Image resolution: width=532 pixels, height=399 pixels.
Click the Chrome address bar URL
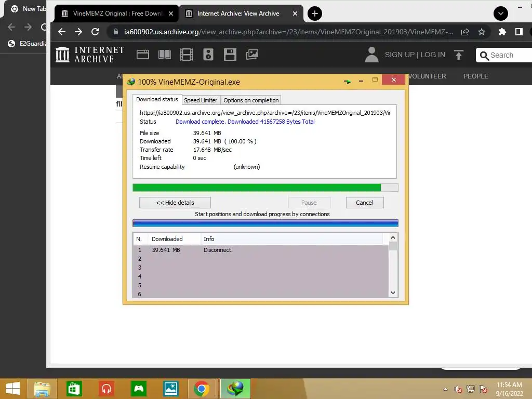point(288,32)
